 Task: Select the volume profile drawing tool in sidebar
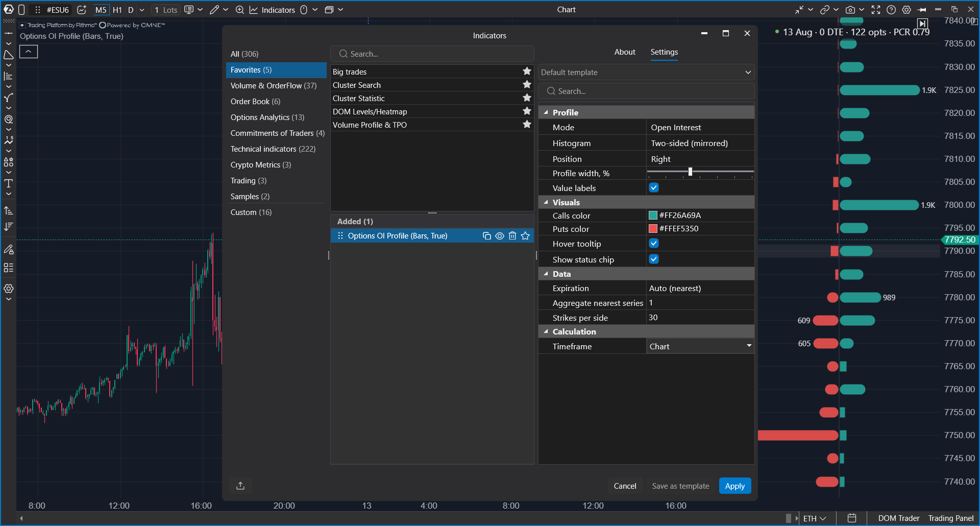click(x=9, y=76)
